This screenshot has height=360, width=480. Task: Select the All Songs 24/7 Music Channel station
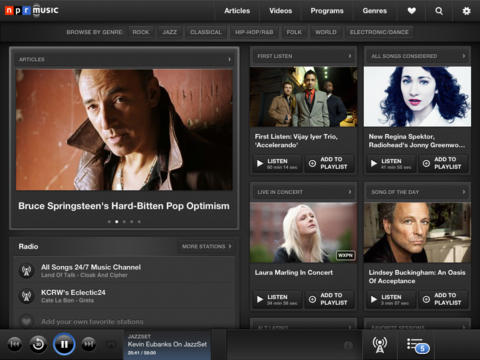[124, 271]
